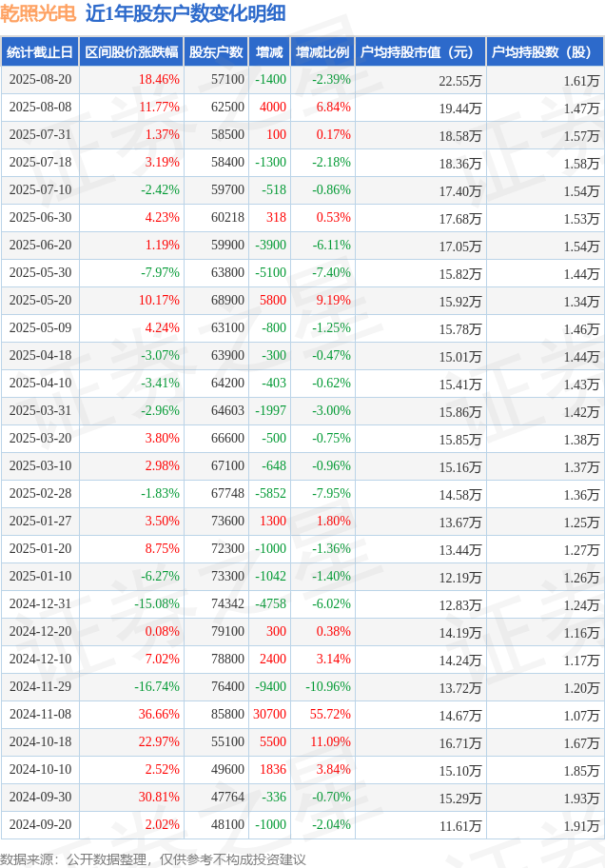Click the 乾照光电 stock name title
The width and height of the screenshot is (605, 868).
[x=38, y=13]
